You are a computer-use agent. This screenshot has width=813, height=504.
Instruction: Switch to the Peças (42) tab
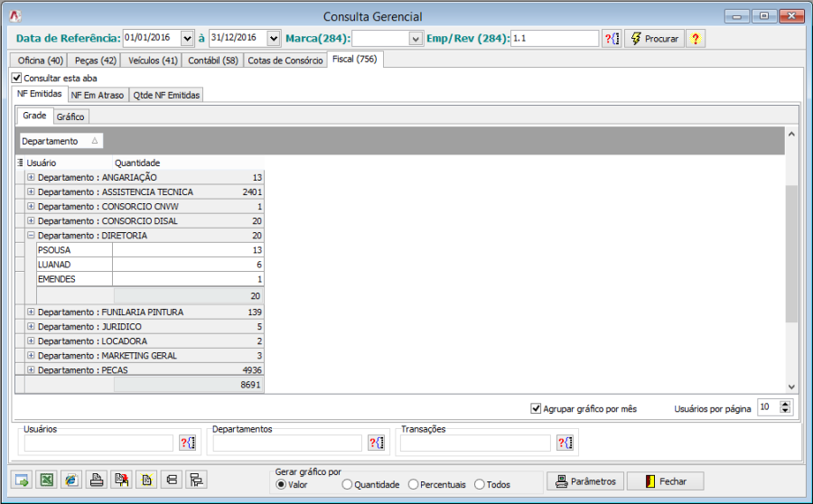(96, 61)
